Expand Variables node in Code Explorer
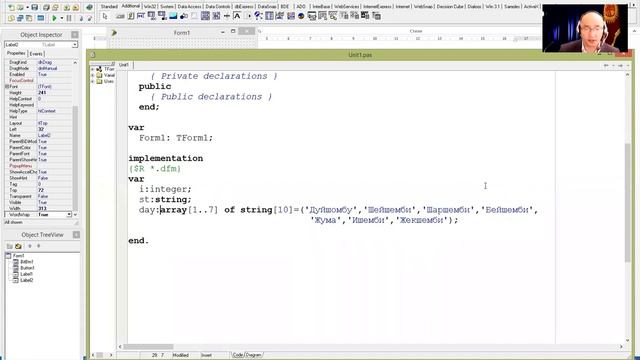 [x=93, y=75]
